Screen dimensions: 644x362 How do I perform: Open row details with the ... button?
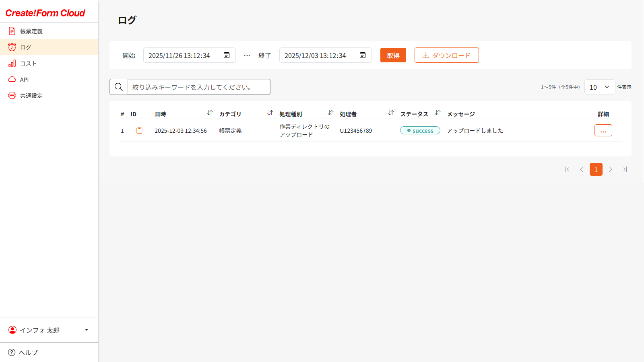(x=603, y=130)
